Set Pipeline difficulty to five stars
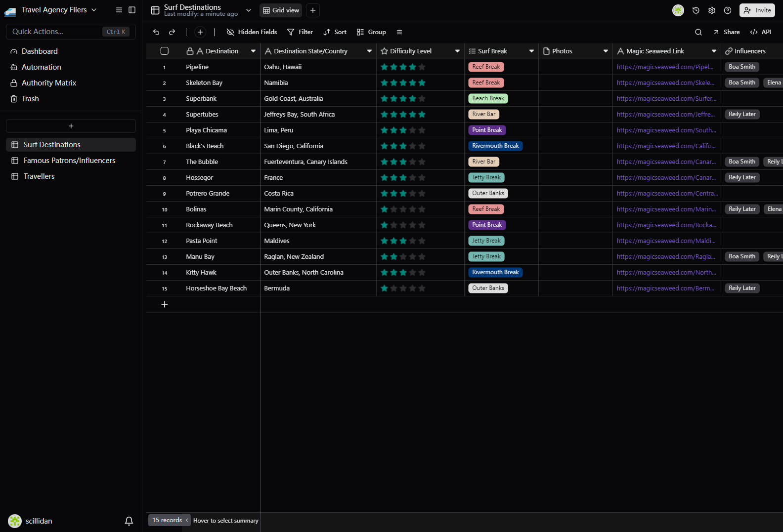The width and height of the screenshot is (783, 532). 422,67
